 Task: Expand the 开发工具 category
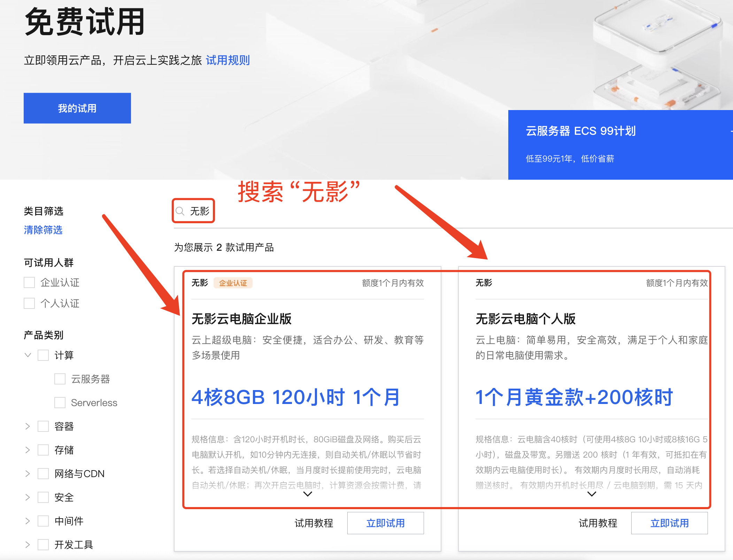(28, 545)
